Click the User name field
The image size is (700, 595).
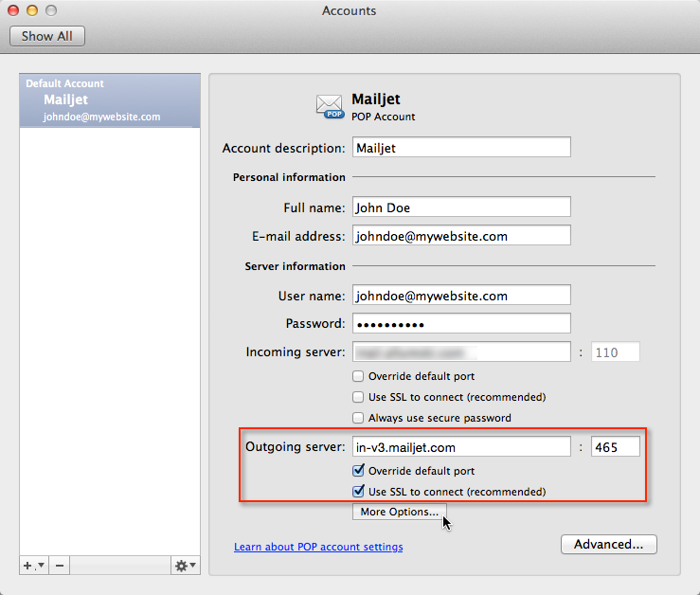click(x=461, y=296)
